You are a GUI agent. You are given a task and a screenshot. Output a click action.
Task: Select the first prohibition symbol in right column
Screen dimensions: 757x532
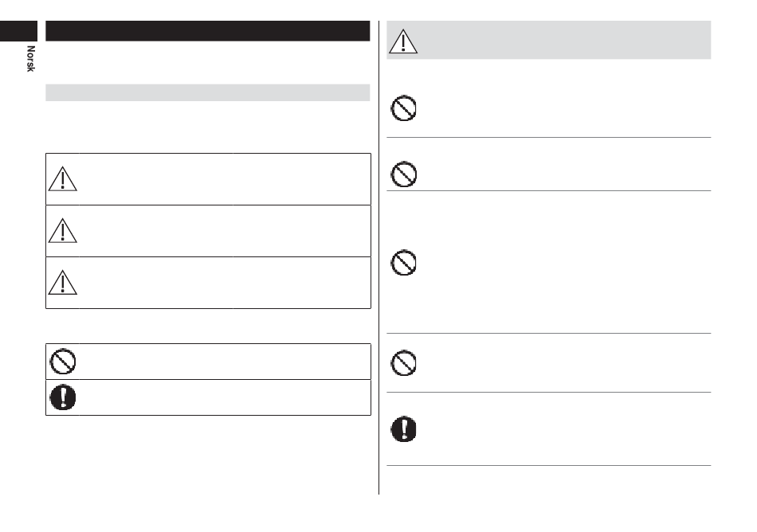click(x=404, y=108)
